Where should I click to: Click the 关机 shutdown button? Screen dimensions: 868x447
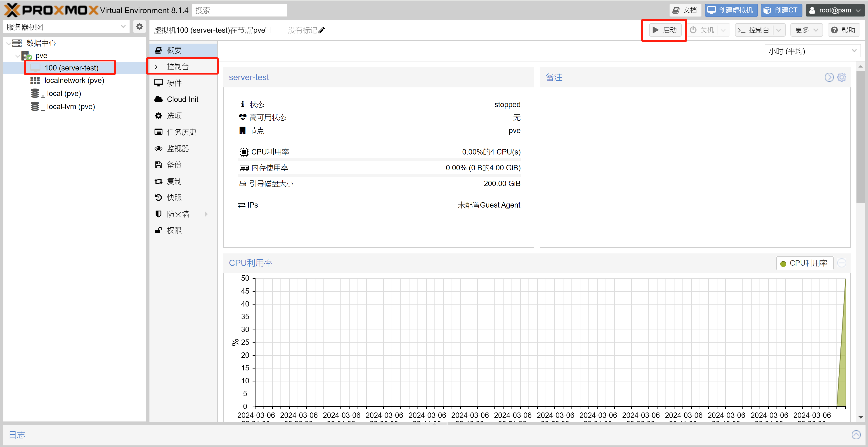[702, 30]
